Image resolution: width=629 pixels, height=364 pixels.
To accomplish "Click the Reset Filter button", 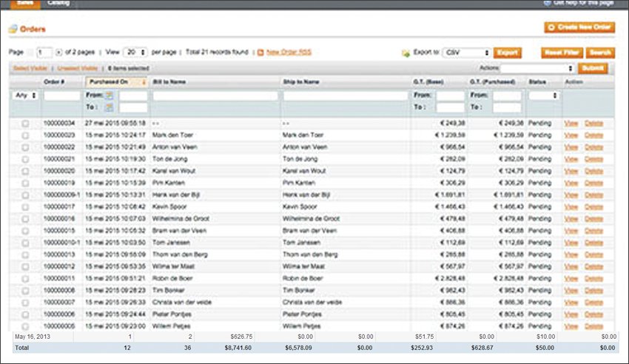I will click(562, 53).
